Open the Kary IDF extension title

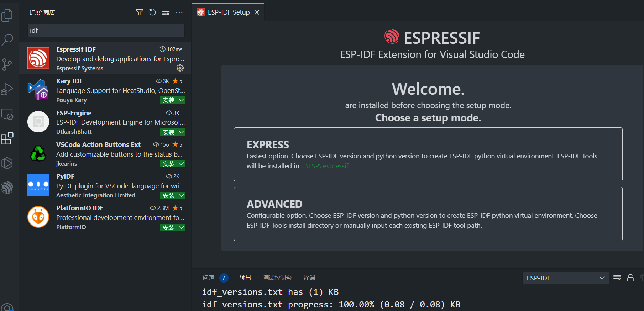69,81
